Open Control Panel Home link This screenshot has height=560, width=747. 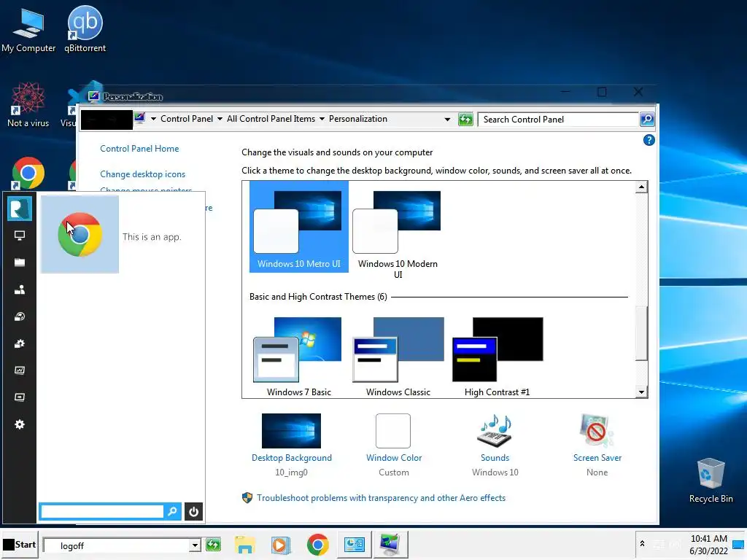pyautogui.click(x=139, y=149)
